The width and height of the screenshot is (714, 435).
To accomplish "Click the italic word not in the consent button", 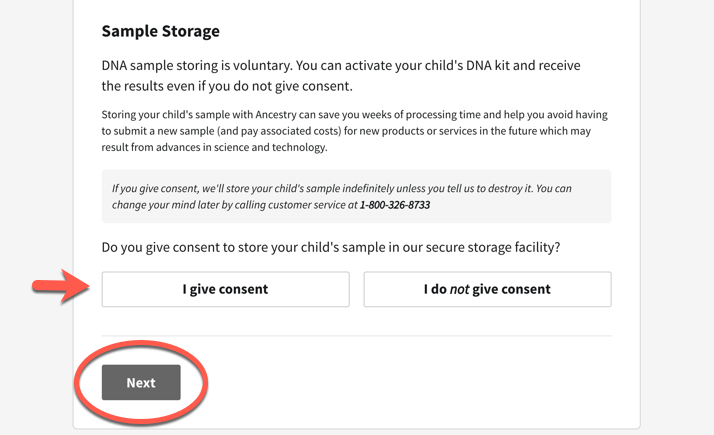I will tap(459, 289).
